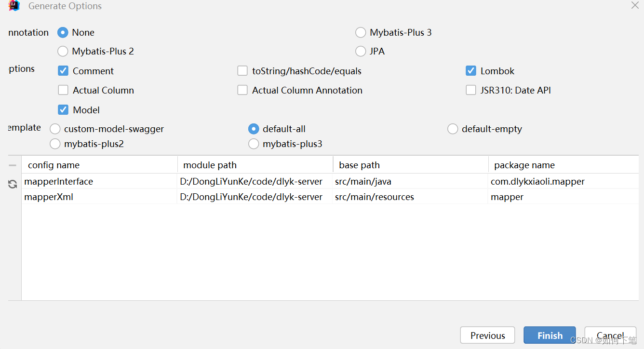Viewport: 644px width, 349px height.
Task: Disable the Lombok option
Action: [x=471, y=70]
